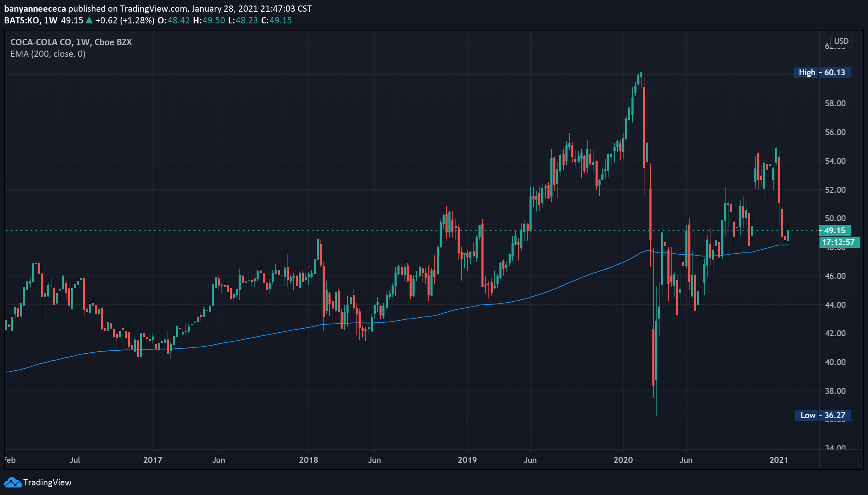868x495 pixels.
Task: Click the TradingView cloud logo icon
Action: pos(13,482)
